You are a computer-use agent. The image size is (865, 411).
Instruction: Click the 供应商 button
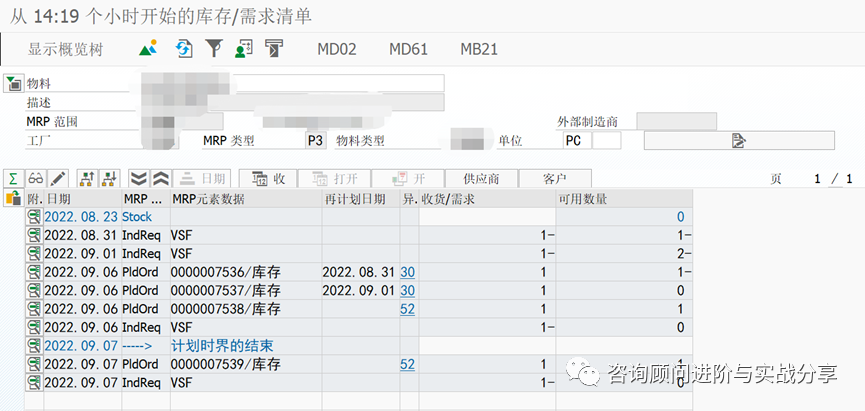[x=481, y=179]
